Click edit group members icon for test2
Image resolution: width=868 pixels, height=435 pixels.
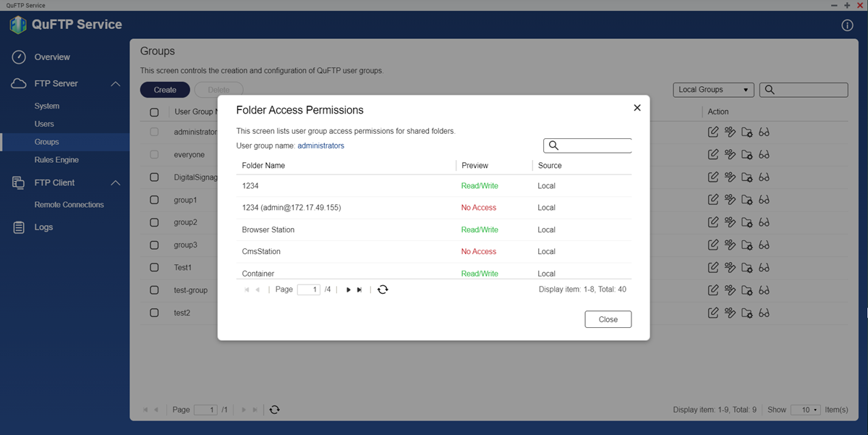(730, 313)
